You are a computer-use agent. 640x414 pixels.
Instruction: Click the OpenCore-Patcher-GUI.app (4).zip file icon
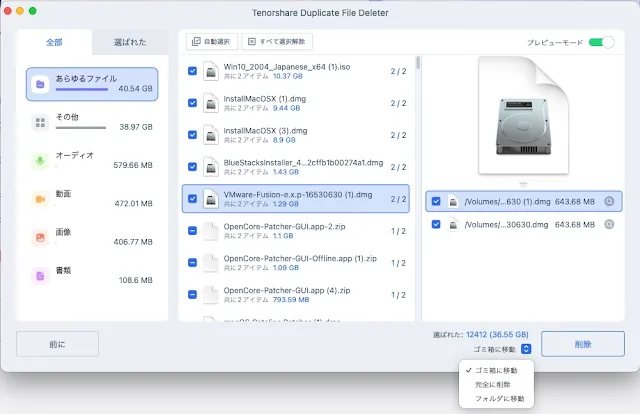pos(211,294)
